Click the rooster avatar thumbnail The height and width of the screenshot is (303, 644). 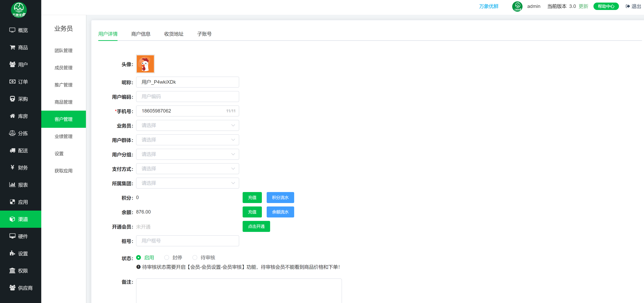(145, 64)
